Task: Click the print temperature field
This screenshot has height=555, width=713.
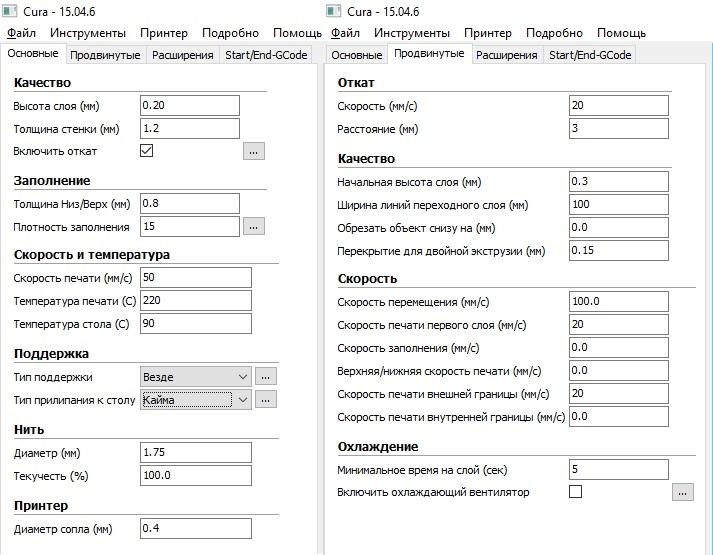Action: (196, 300)
